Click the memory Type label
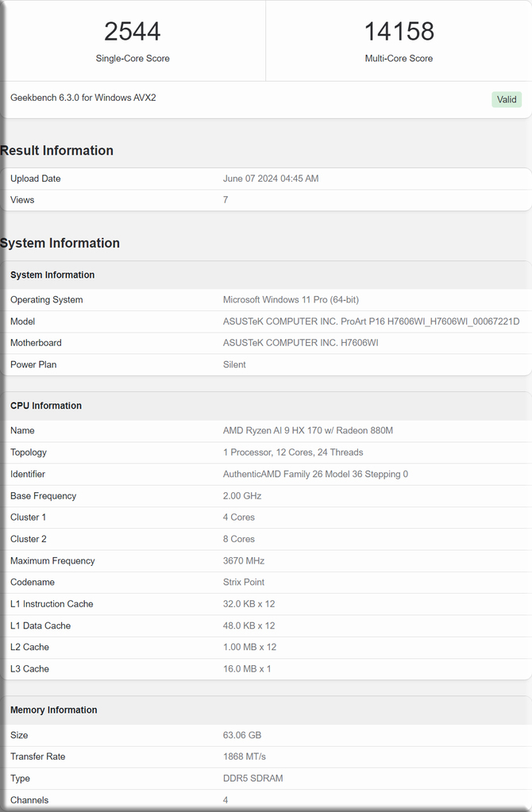The image size is (532, 812). [x=20, y=779]
